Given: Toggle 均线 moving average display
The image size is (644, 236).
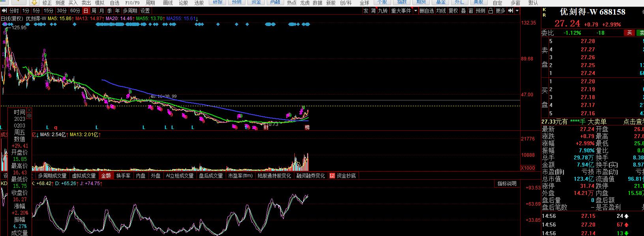Looking at the screenshot, I should 441,11.
